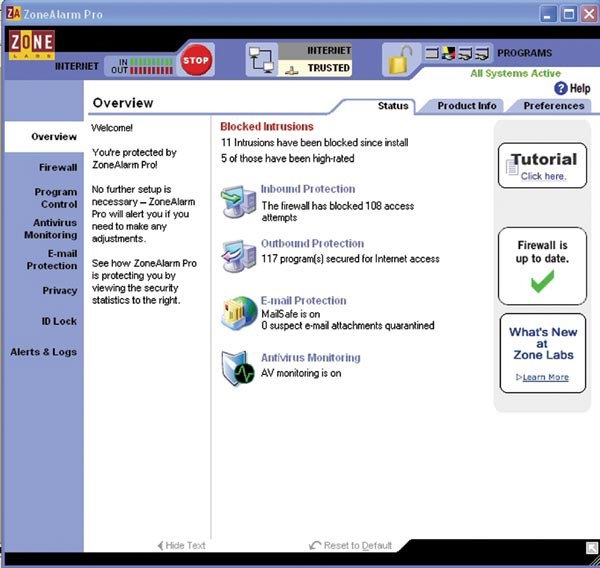Open the Program Control panel
600x568 pixels.
56,198
